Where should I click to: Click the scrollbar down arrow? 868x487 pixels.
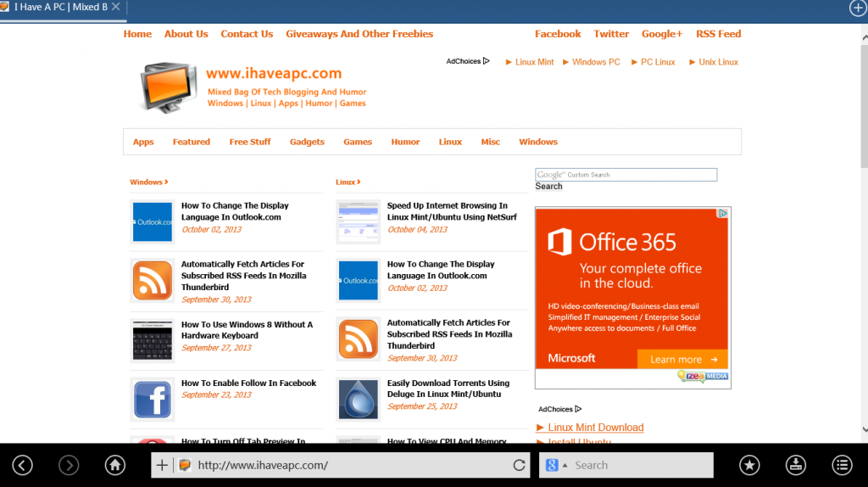(x=864, y=429)
